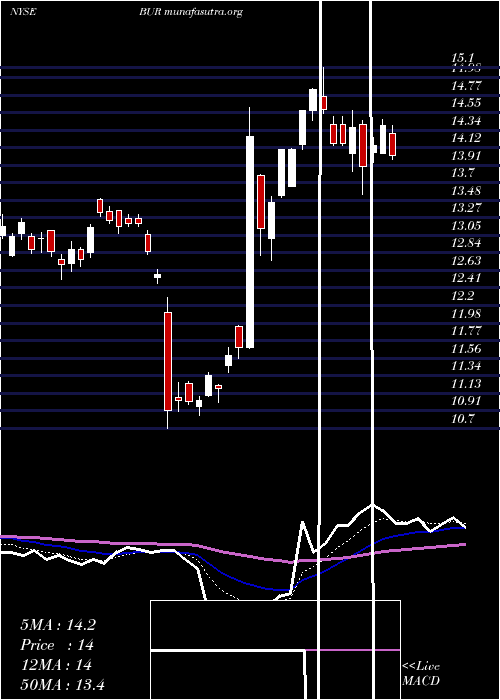Select the 10.7 price axis label
Viewport: 500px width, 700px height.
[x=462, y=418]
